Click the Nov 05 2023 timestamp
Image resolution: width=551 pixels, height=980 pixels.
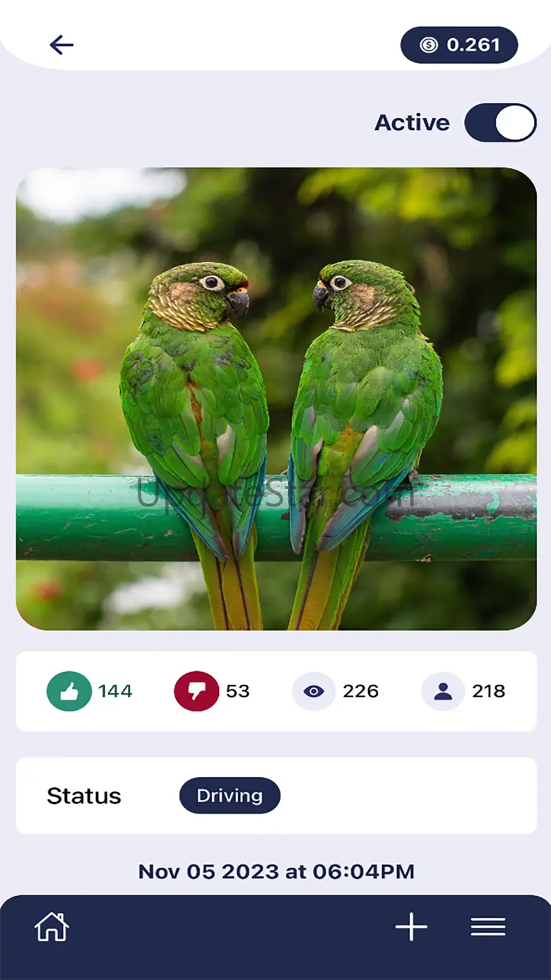coord(276,871)
